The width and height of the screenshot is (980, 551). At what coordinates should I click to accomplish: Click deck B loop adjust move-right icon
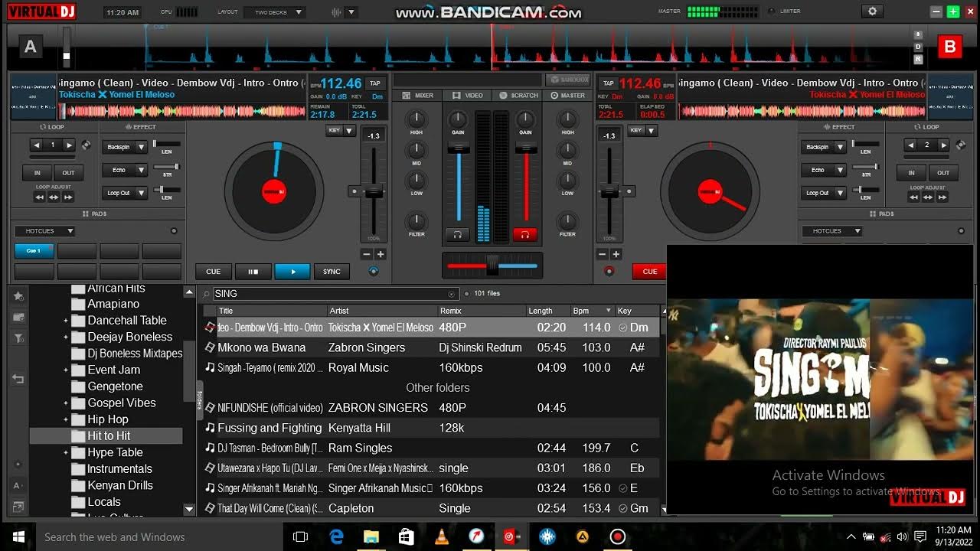tap(942, 197)
